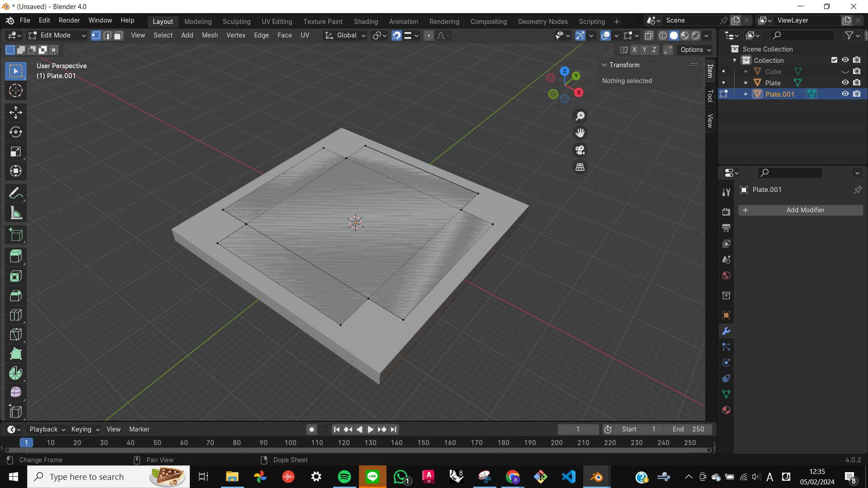Screen dimensions: 868x488
Task: Activate the 3D Cursor tool
Action: (16, 91)
